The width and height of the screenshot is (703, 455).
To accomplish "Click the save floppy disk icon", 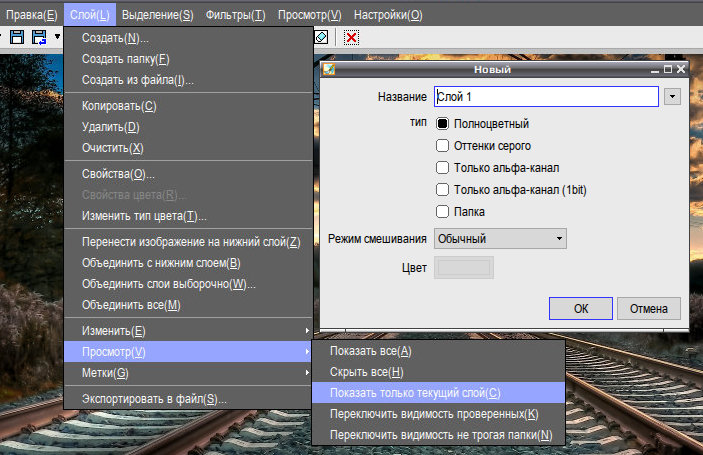I will (x=17, y=37).
